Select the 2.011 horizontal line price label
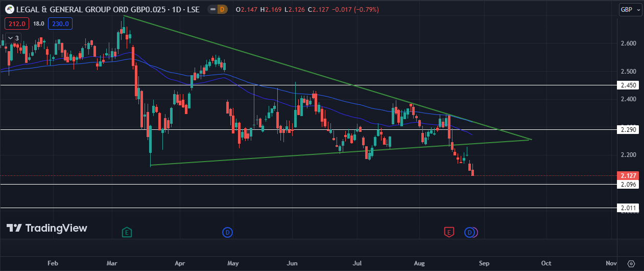This screenshot has height=271, width=644. 628,208
